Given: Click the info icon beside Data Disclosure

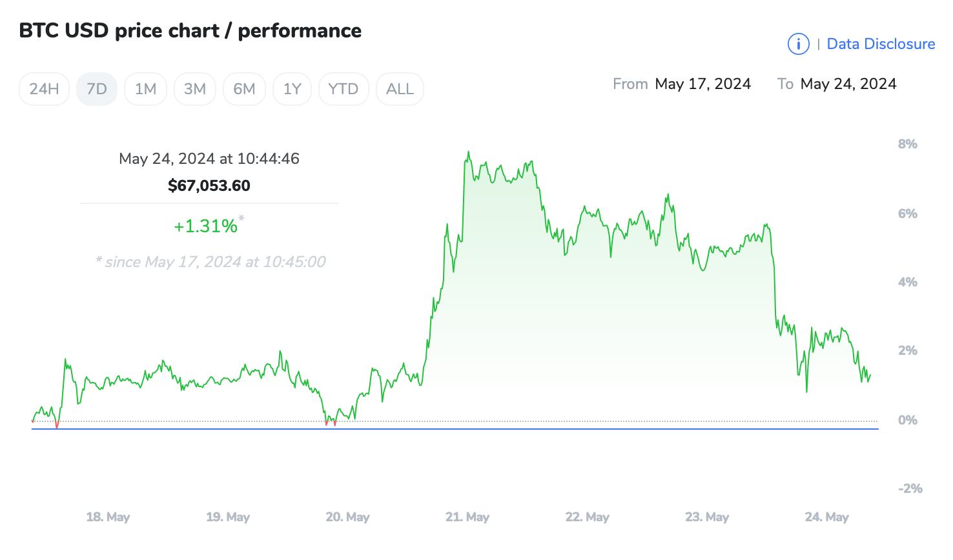Looking at the screenshot, I should [x=799, y=44].
